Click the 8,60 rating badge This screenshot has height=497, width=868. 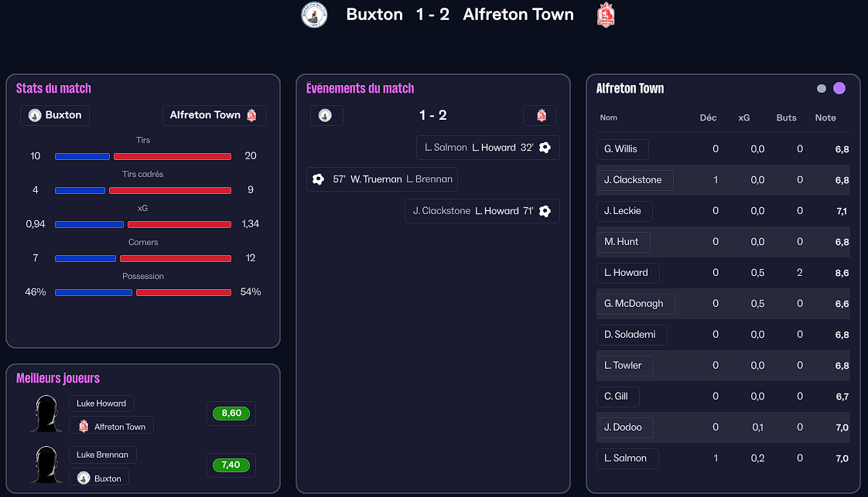click(x=231, y=414)
